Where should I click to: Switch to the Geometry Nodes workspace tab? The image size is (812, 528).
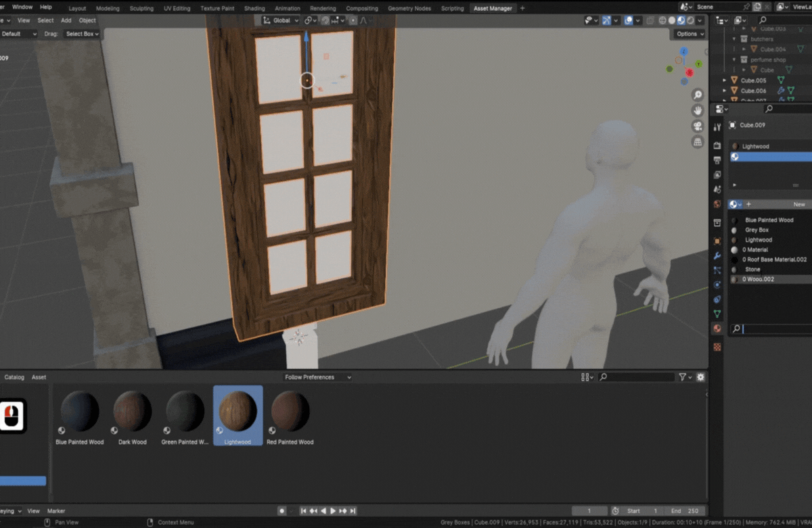coord(409,8)
